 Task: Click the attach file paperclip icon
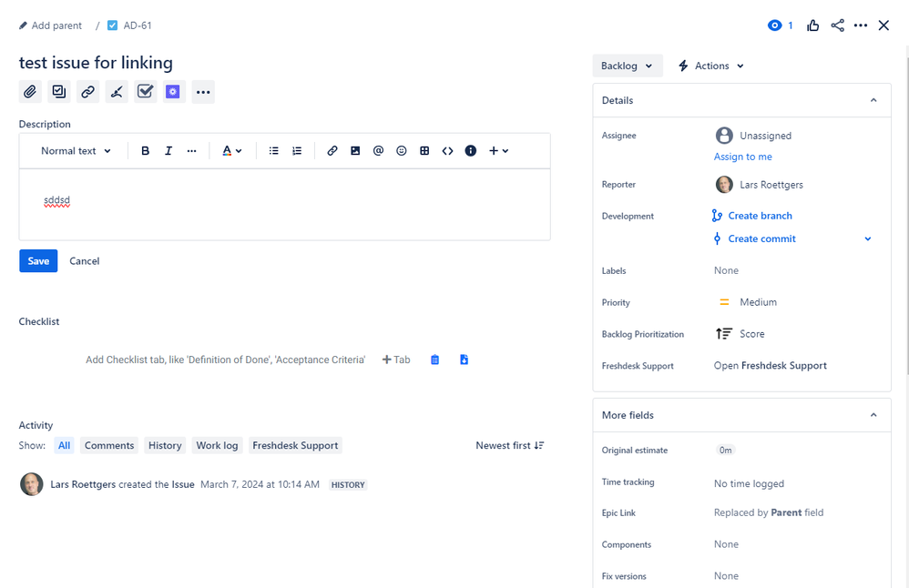30,92
